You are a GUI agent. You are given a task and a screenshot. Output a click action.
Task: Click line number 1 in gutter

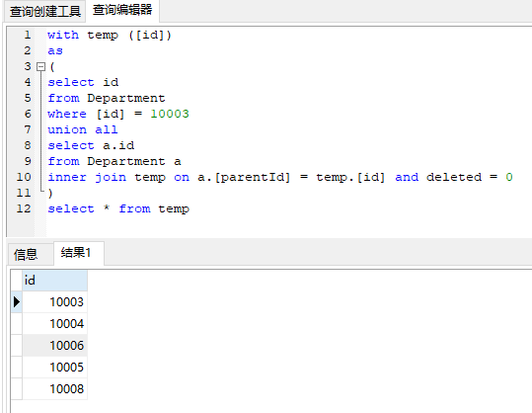pos(28,35)
